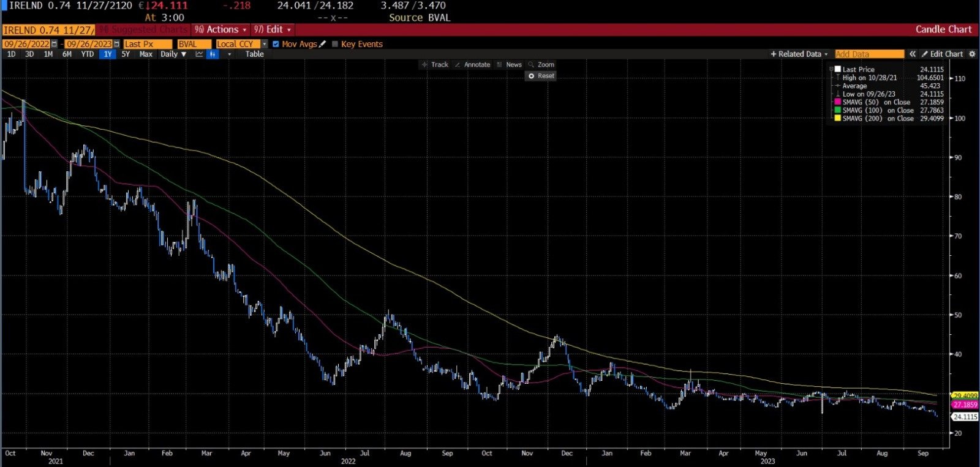Viewport: 980px width, 467px height.
Task: Open the Actions menu
Action: pos(221,29)
